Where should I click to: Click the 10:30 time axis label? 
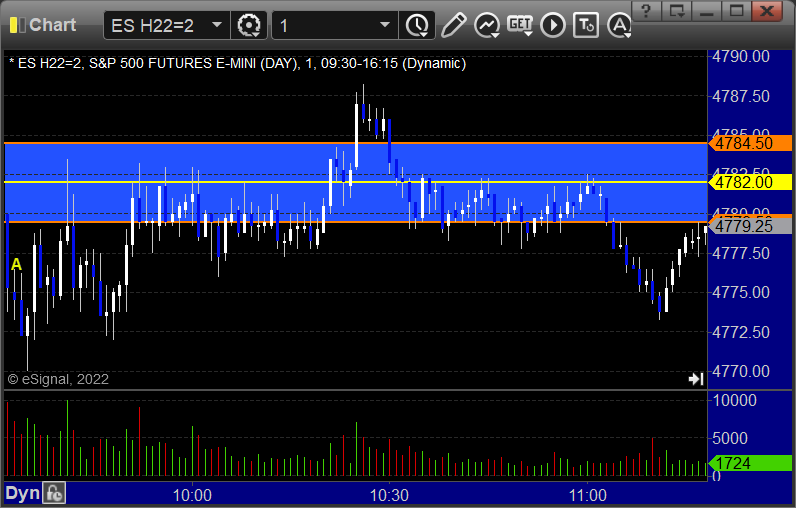389,495
